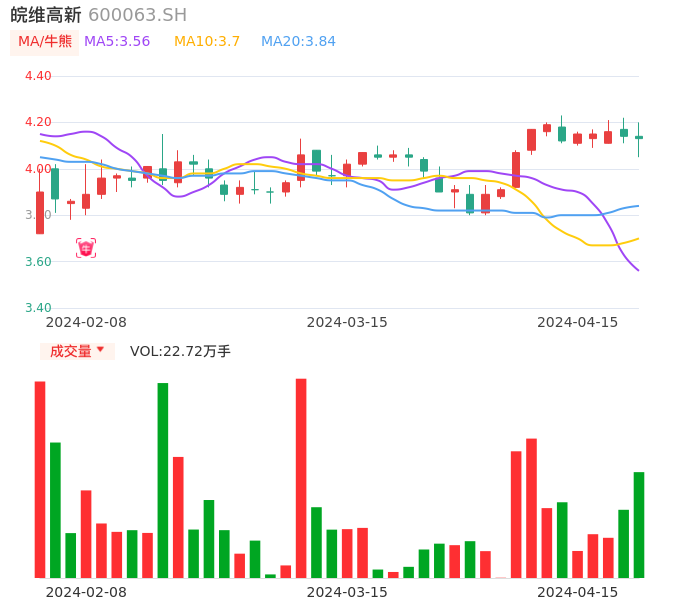686x606 pixels.
Task: Select the first red candlestick on the left
Action: tap(40, 212)
